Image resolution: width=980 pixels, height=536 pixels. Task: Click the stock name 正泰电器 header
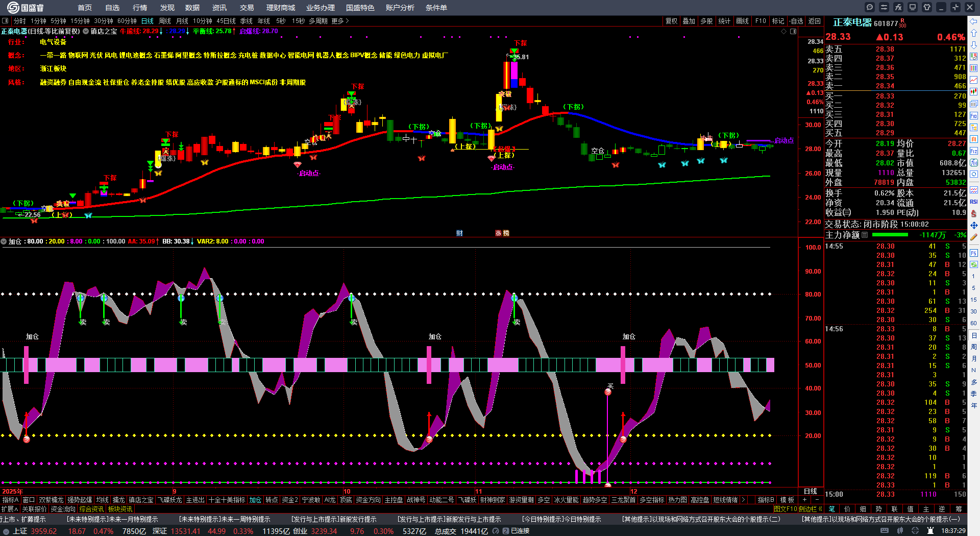(x=852, y=22)
